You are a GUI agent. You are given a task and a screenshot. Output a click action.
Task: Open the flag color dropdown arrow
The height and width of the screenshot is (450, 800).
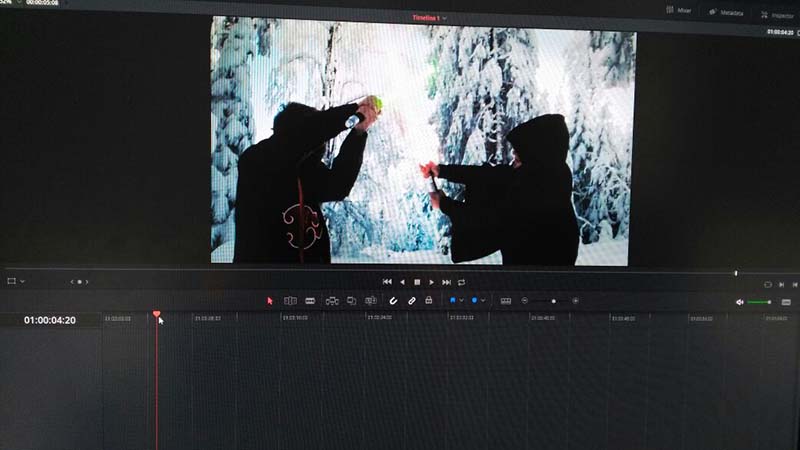(x=462, y=301)
